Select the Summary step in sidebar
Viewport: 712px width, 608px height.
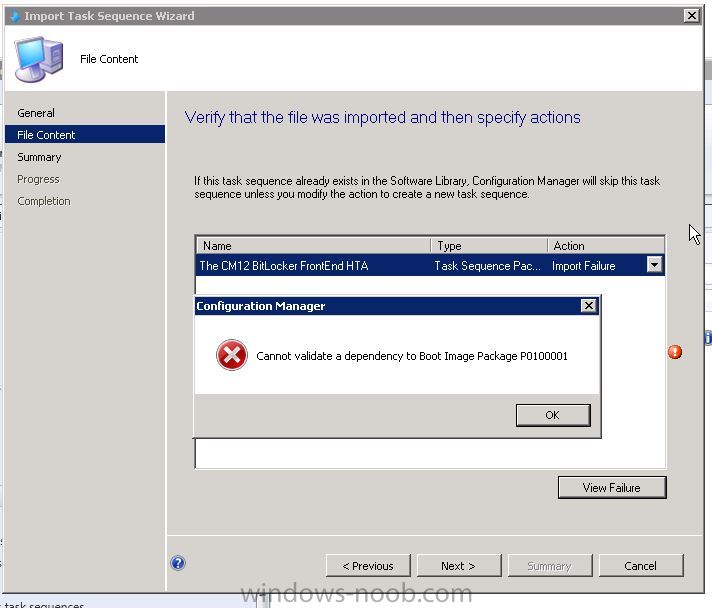39,157
